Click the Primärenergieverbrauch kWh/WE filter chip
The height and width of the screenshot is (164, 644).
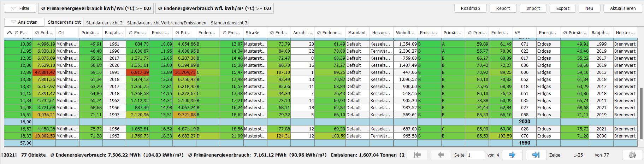[96, 8]
